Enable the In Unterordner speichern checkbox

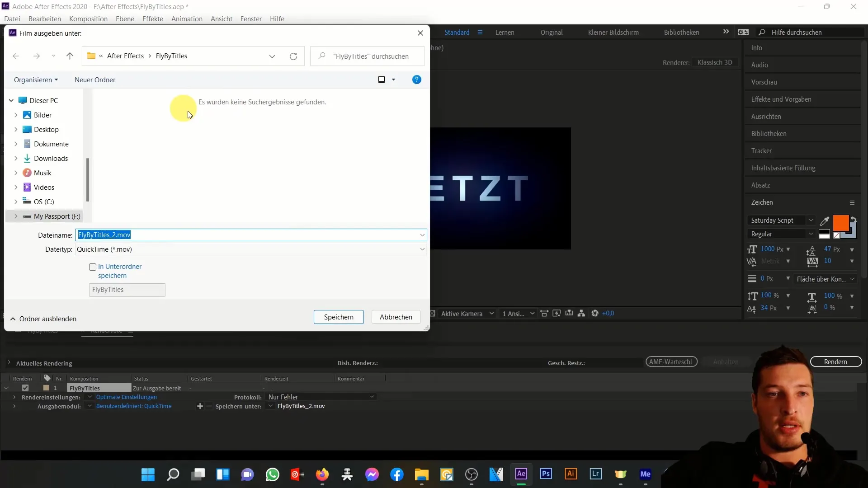[x=93, y=267]
